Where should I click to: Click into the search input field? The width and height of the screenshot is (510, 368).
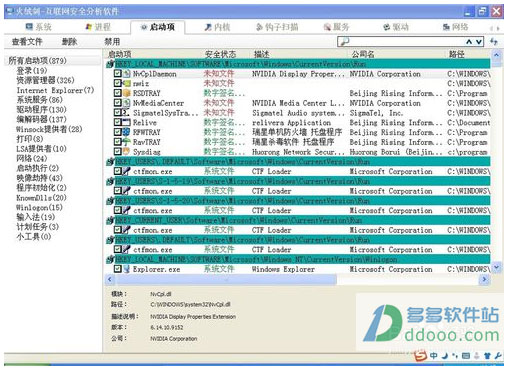pyautogui.click(x=407, y=42)
